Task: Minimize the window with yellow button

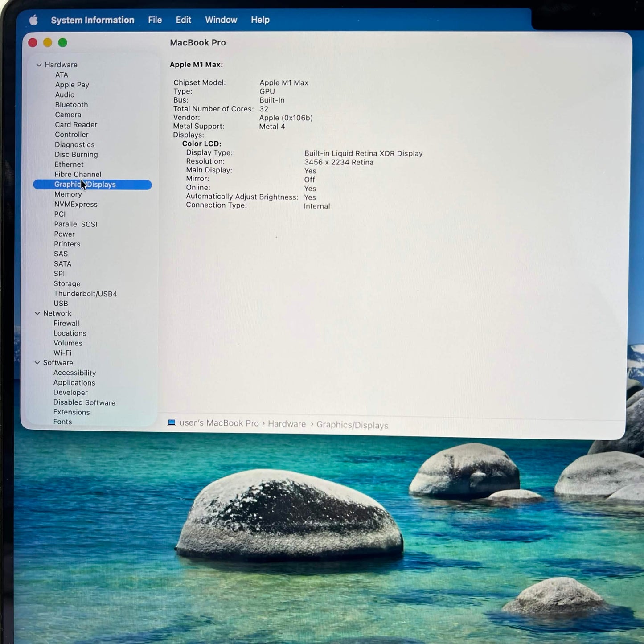Action: click(48, 43)
